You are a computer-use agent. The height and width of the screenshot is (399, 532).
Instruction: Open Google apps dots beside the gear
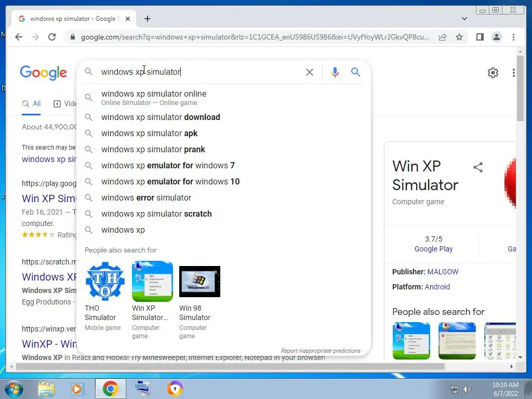click(x=514, y=73)
